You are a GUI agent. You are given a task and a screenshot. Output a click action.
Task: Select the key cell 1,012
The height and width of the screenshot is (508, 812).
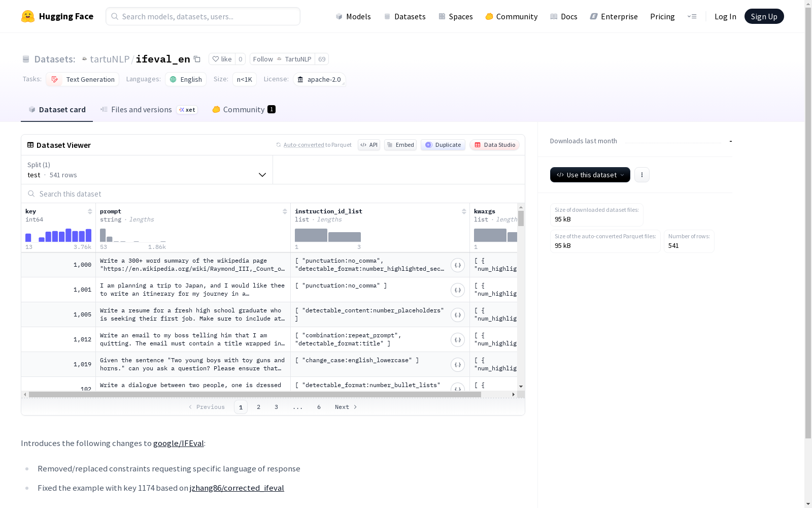click(58, 340)
